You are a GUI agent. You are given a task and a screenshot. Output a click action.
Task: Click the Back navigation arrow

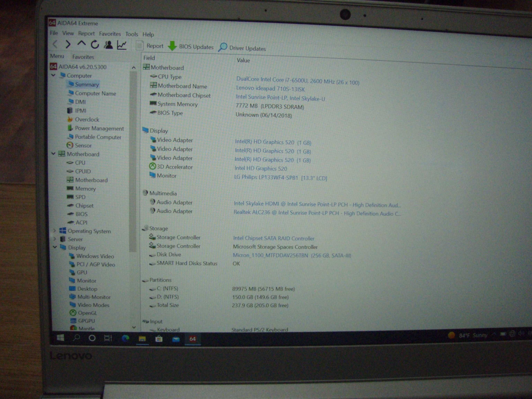55,44
